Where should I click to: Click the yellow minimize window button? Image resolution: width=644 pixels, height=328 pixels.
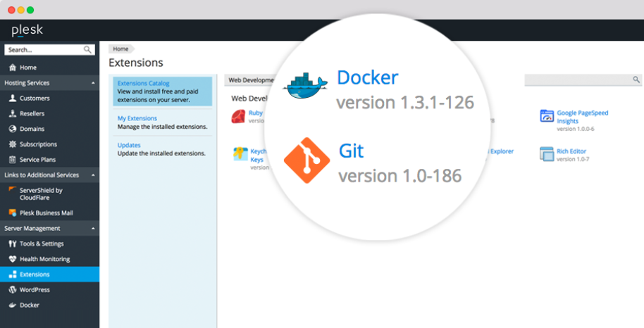pos(21,11)
